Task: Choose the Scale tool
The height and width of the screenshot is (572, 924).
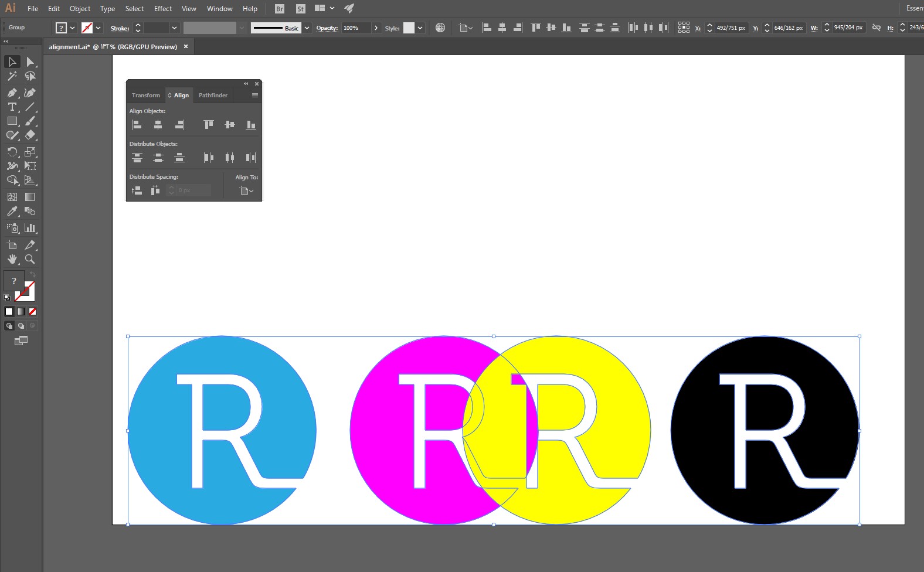Action: pos(30,152)
